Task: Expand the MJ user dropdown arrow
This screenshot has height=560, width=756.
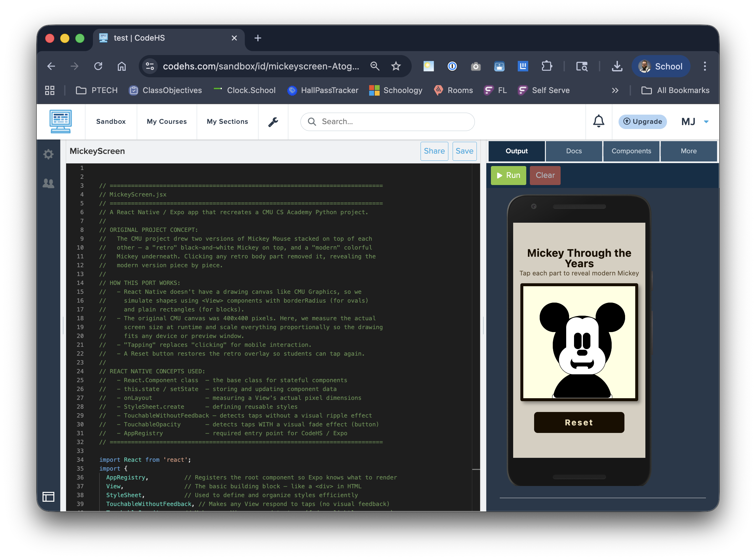Action: [x=706, y=122]
